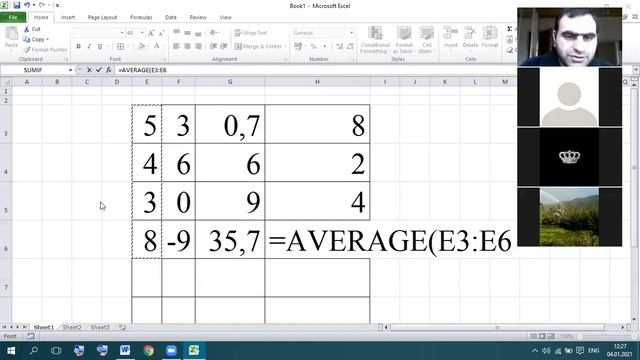
Task: Click the Increase Decimal icon
Action: (x=340, y=47)
